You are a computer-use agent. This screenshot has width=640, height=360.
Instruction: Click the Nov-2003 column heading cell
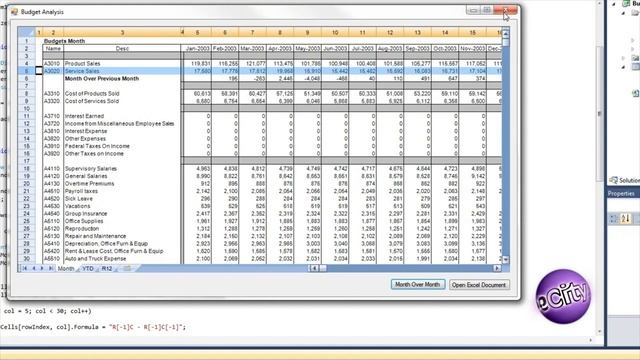point(473,49)
